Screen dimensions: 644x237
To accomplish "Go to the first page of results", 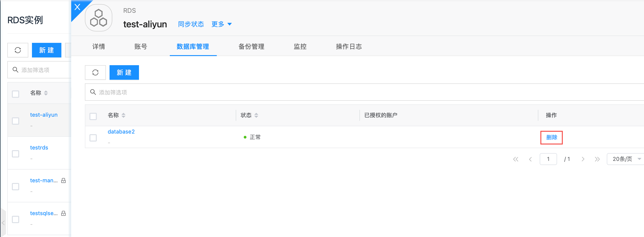I will (x=516, y=159).
